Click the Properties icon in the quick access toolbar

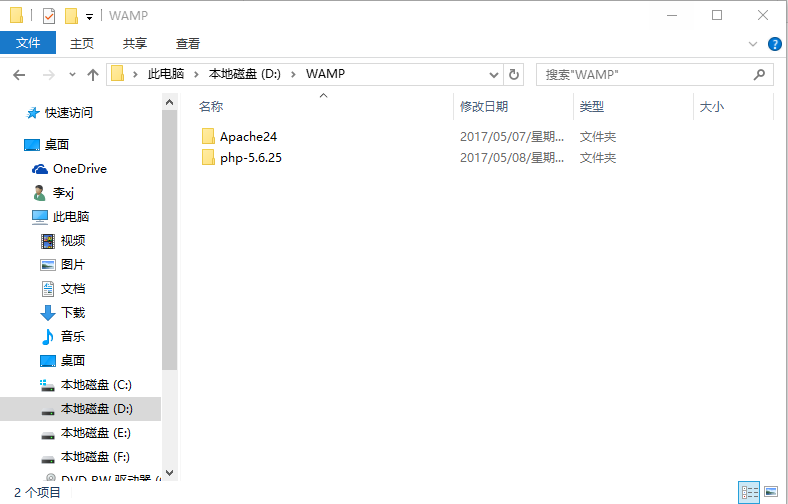point(49,16)
